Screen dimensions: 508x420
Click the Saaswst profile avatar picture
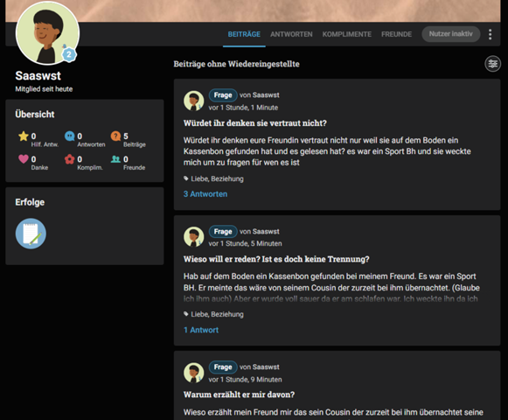(x=47, y=33)
